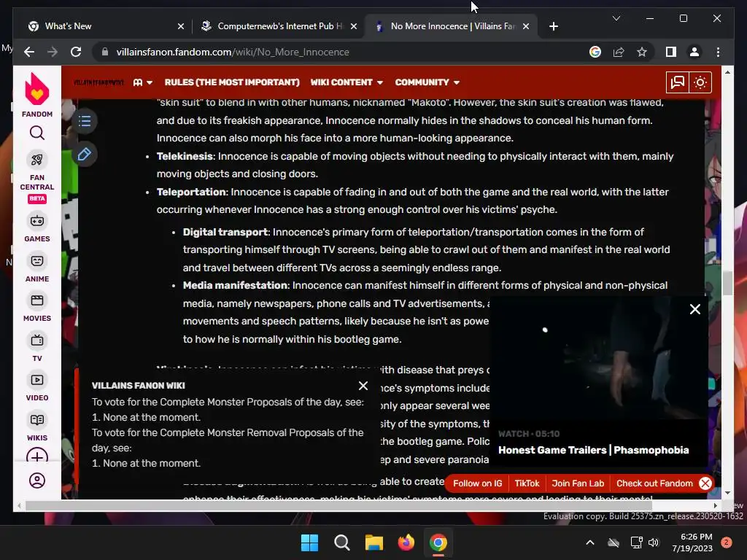
Task: Launch Firefox from taskbar
Action: coord(406,542)
